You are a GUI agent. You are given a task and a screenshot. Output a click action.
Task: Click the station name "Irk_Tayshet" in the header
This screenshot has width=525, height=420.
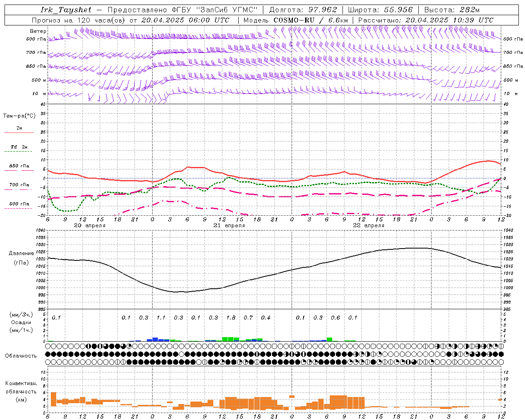click(66, 10)
